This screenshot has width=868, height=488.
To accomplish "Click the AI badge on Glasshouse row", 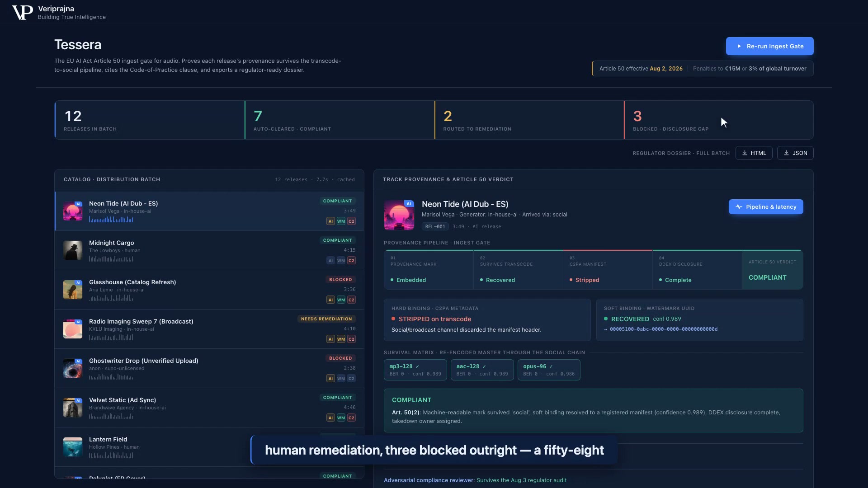I will (x=330, y=300).
